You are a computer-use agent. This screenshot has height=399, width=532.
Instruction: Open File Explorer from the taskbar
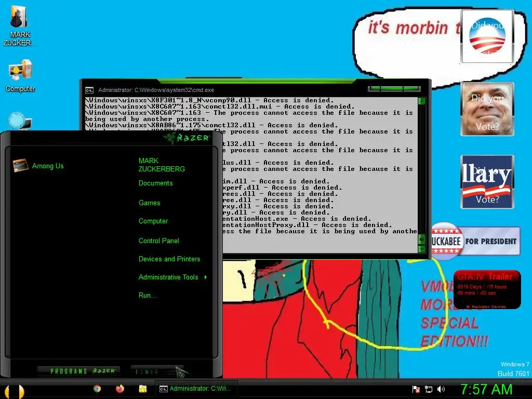coord(142,389)
